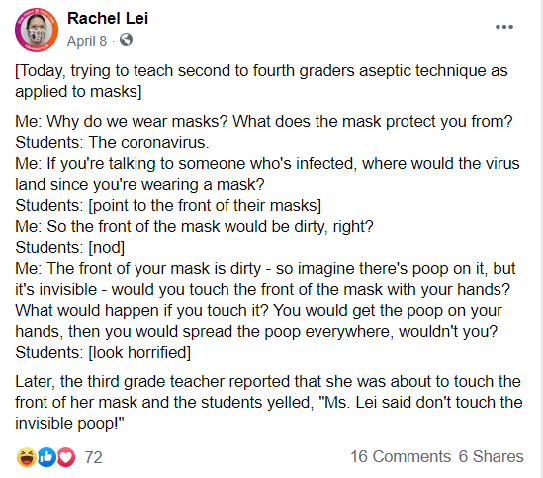Image resolution: width=543 pixels, height=478 pixels.
Task: Click the red heart Love reaction icon
Action: [66, 457]
